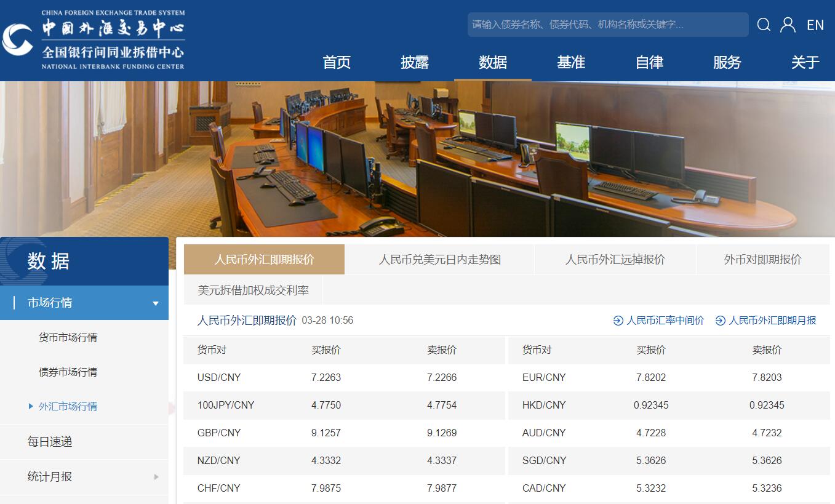
Task: Click the arrow icon beside 人民币外汇即期月报
Action: (721, 321)
